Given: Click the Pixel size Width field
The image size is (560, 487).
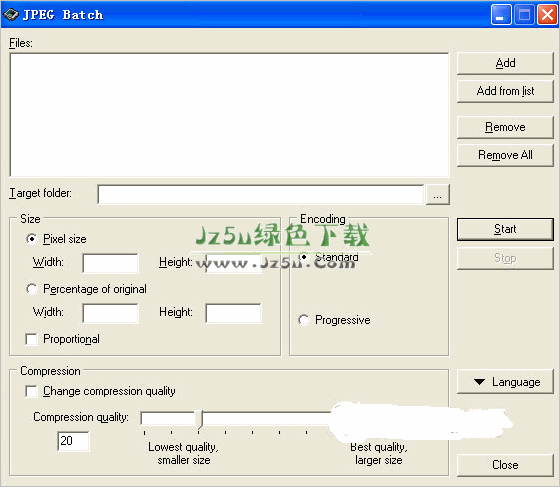Looking at the screenshot, I should point(110,263).
